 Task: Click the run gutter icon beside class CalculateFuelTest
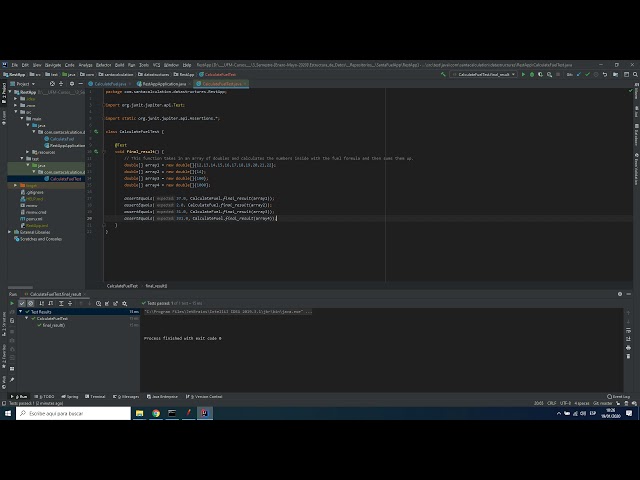click(96, 132)
